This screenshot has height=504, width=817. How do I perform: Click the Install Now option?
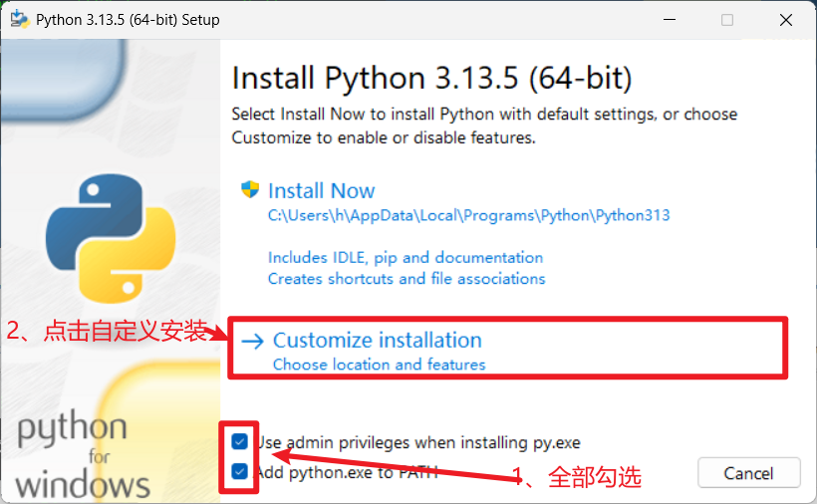point(321,191)
